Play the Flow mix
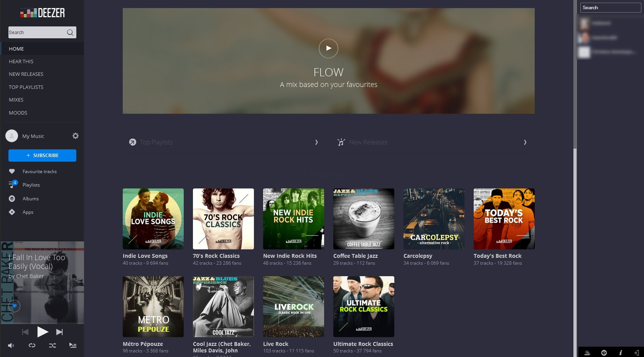Image resolution: width=644 pixels, height=357 pixels. pyautogui.click(x=328, y=49)
